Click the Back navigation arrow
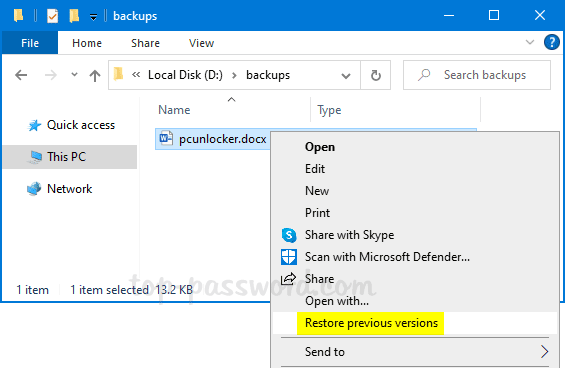The height and width of the screenshot is (368, 565). [21, 75]
